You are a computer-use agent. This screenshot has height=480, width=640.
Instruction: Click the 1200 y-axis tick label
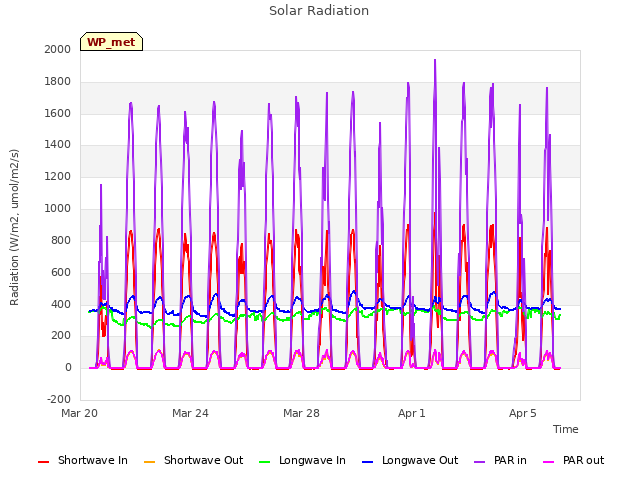tap(58, 177)
